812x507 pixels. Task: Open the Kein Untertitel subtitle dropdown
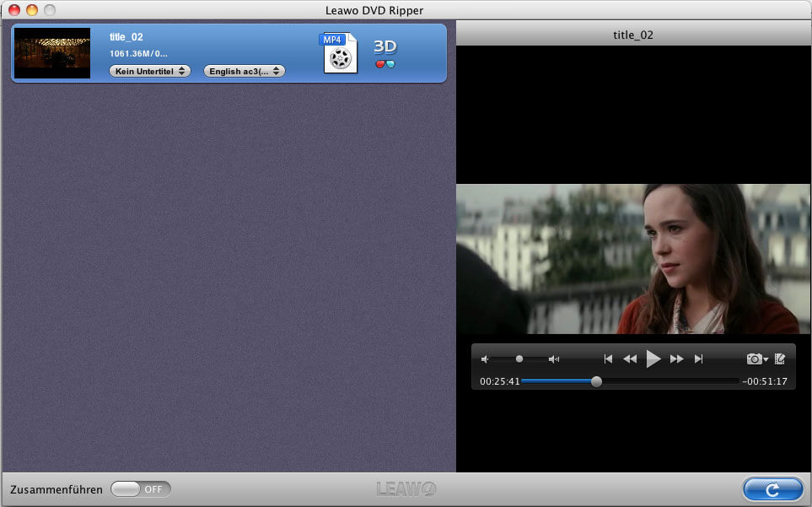tap(149, 71)
